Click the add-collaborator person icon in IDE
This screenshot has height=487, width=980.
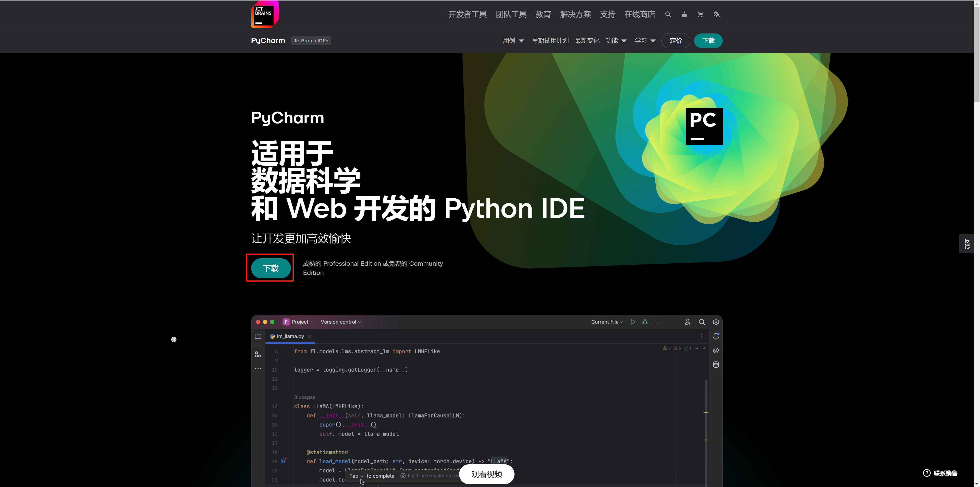pos(688,322)
